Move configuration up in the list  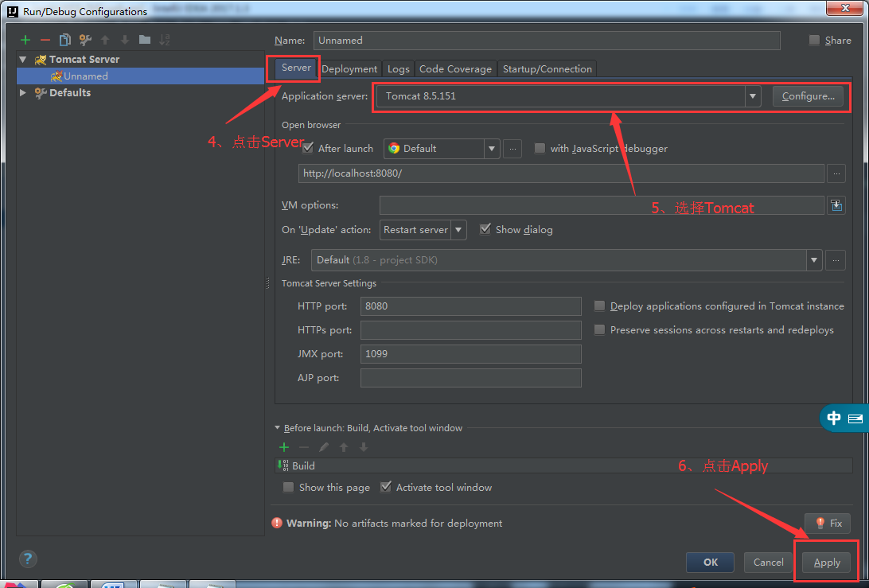[105, 40]
